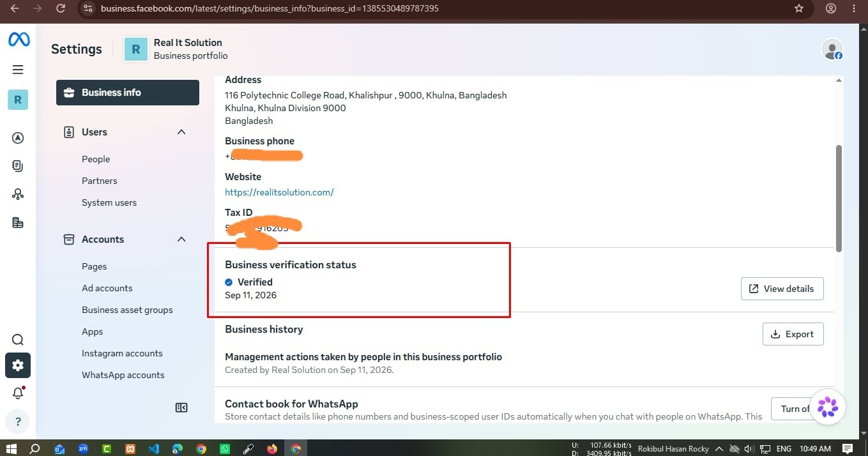This screenshot has width=868, height=456.
Task: Open Windows taskbar search
Action: click(35, 448)
